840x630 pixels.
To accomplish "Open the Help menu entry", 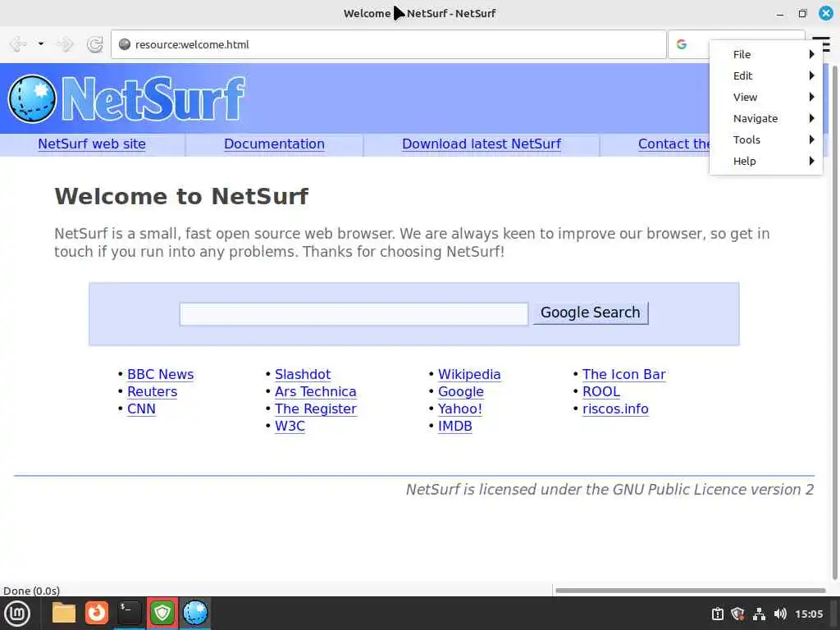I will 766,162.
